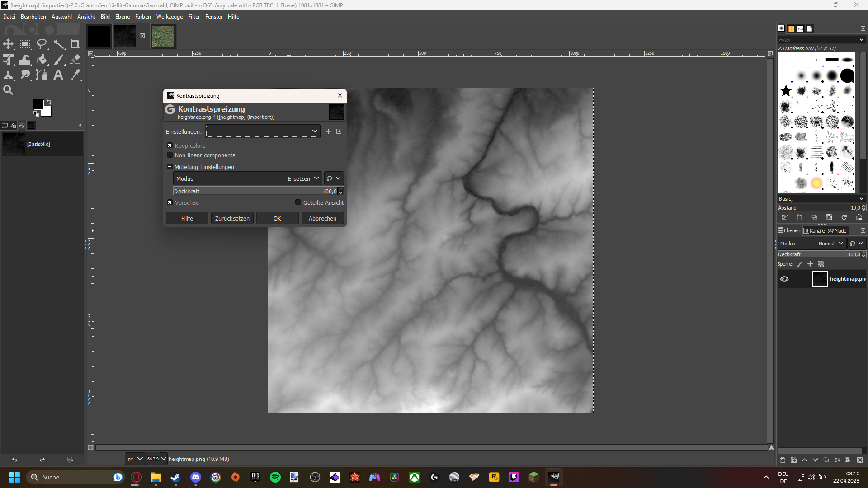Screen dimensions: 868x488
Task: Select the Free Select lasso tool
Action: point(42,44)
